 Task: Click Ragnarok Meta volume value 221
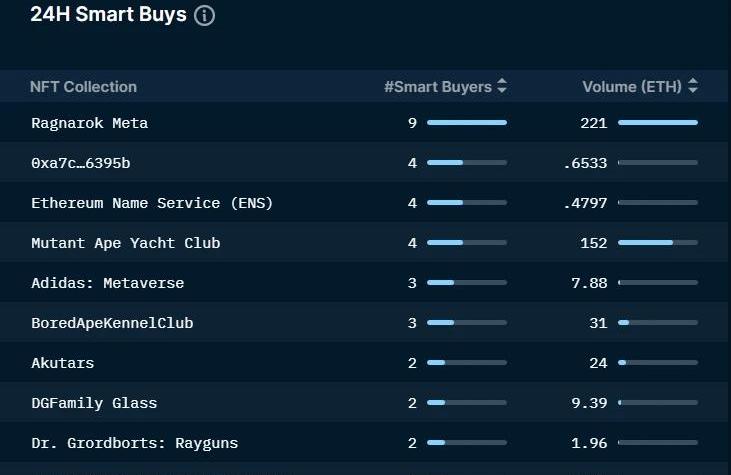[594, 123]
